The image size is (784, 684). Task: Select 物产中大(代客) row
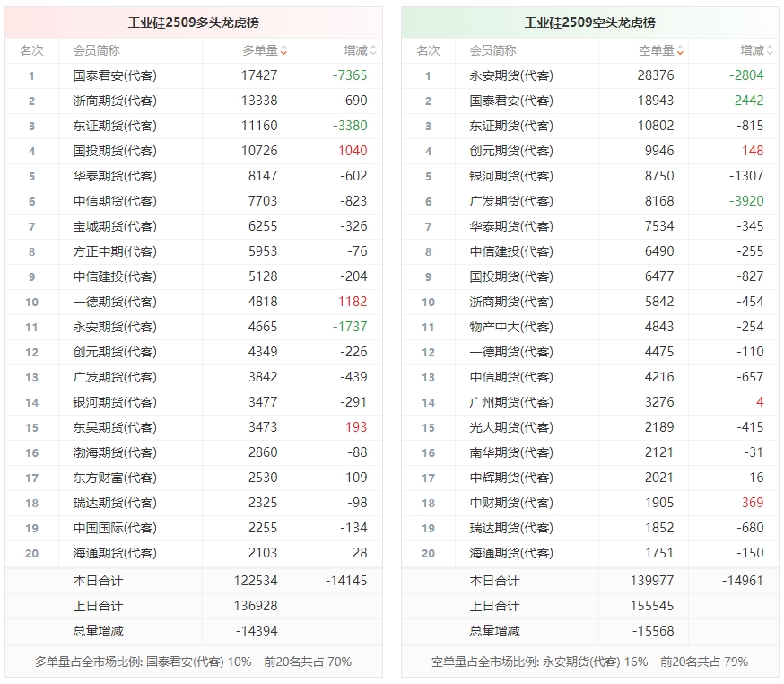[590, 327]
